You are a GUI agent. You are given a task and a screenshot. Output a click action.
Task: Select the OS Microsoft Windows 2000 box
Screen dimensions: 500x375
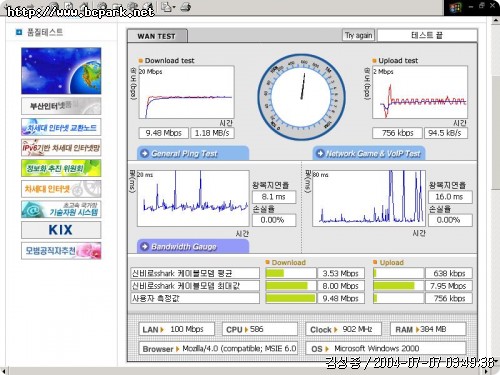click(x=386, y=349)
